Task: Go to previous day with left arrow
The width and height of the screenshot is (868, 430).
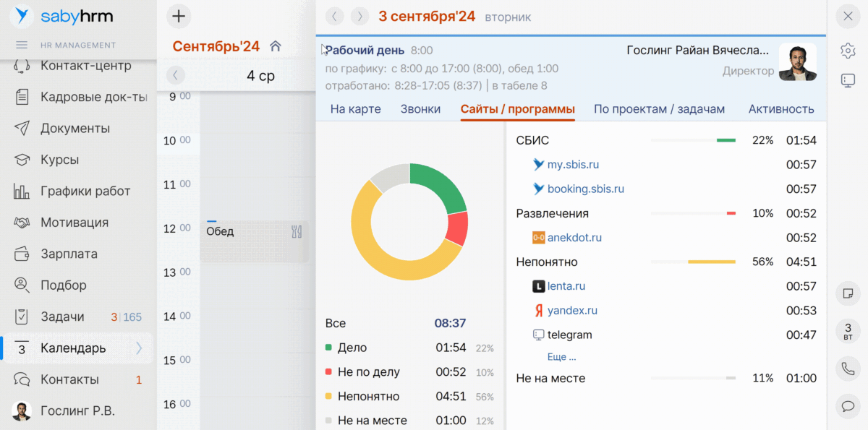Action: pyautogui.click(x=333, y=16)
